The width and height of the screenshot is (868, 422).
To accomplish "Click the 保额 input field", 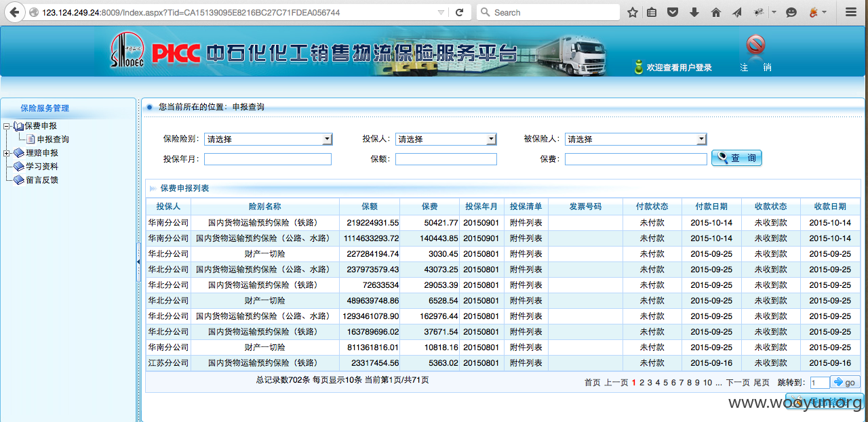I will coord(446,159).
